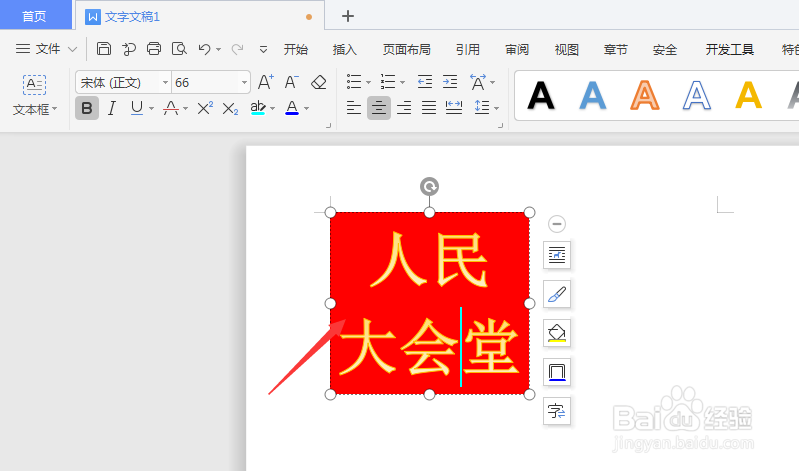
Task: Align text left
Action: click(354, 108)
